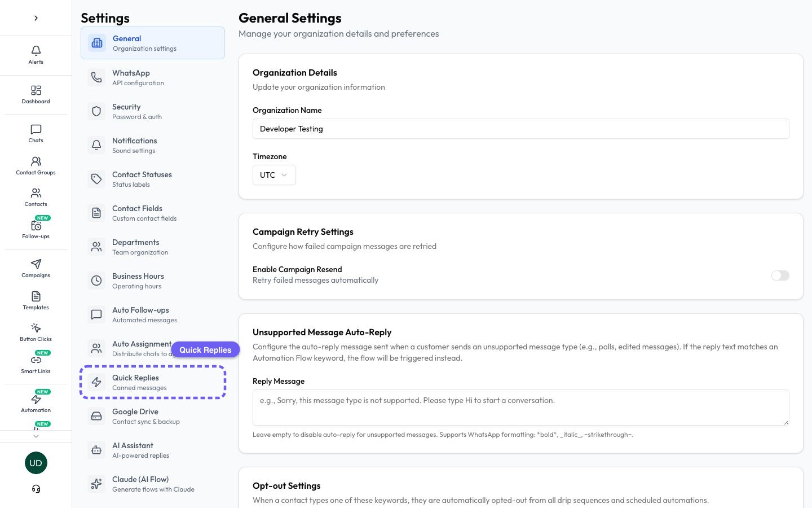
Task: Go to Dashboard icon
Action: (36, 90)
